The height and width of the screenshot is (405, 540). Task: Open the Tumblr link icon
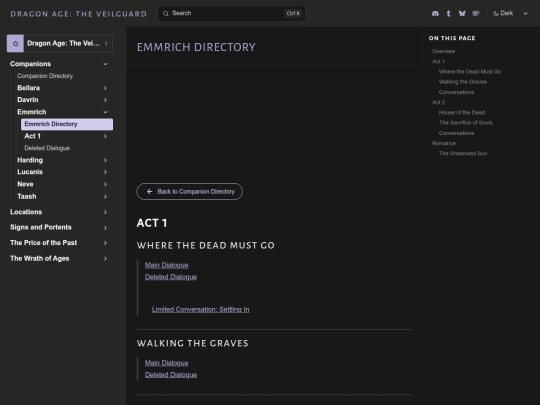[449, 13]
